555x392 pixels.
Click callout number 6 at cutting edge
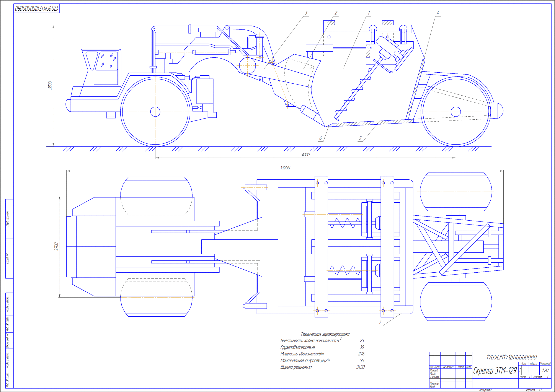(320, 138)
